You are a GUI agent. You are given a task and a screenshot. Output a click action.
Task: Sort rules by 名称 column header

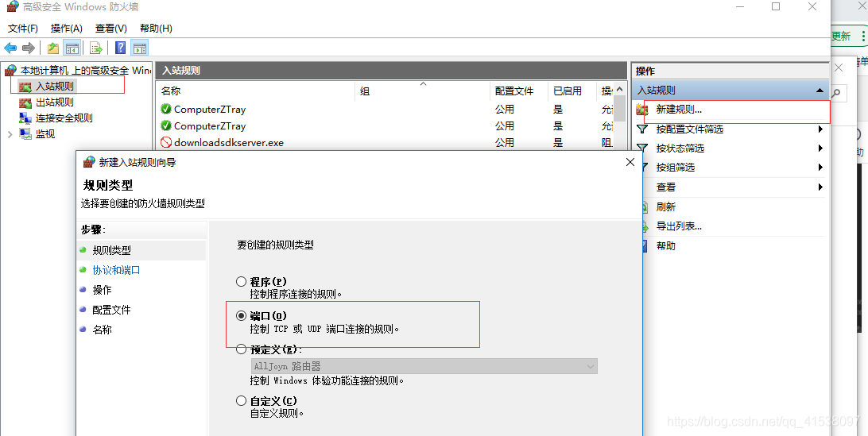[x=171, y=91]
